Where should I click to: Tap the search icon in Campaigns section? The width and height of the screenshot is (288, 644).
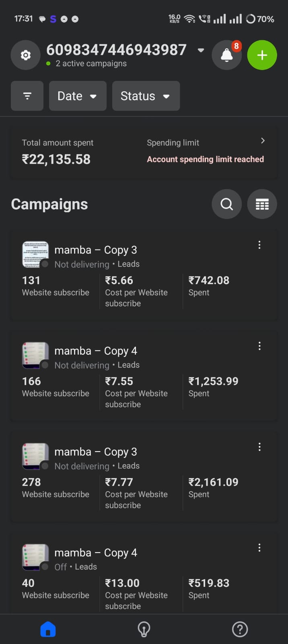point(226,204)
